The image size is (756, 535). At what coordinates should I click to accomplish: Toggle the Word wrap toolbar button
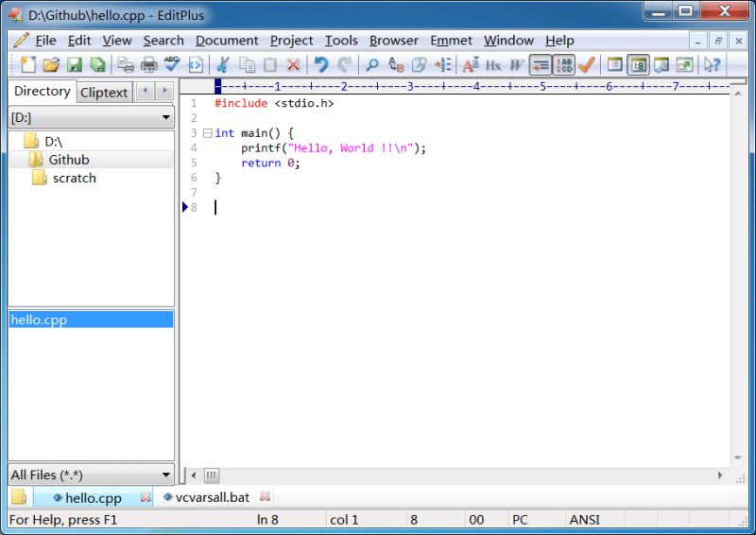pyautogui.click(x=541, y=64)
